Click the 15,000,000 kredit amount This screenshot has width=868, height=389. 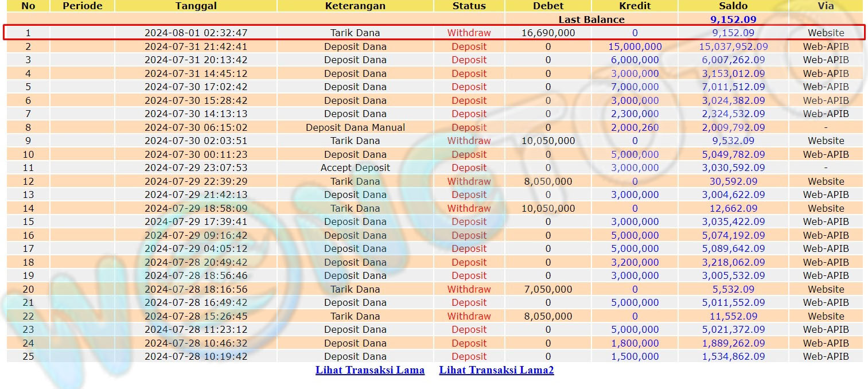point(635,46)
